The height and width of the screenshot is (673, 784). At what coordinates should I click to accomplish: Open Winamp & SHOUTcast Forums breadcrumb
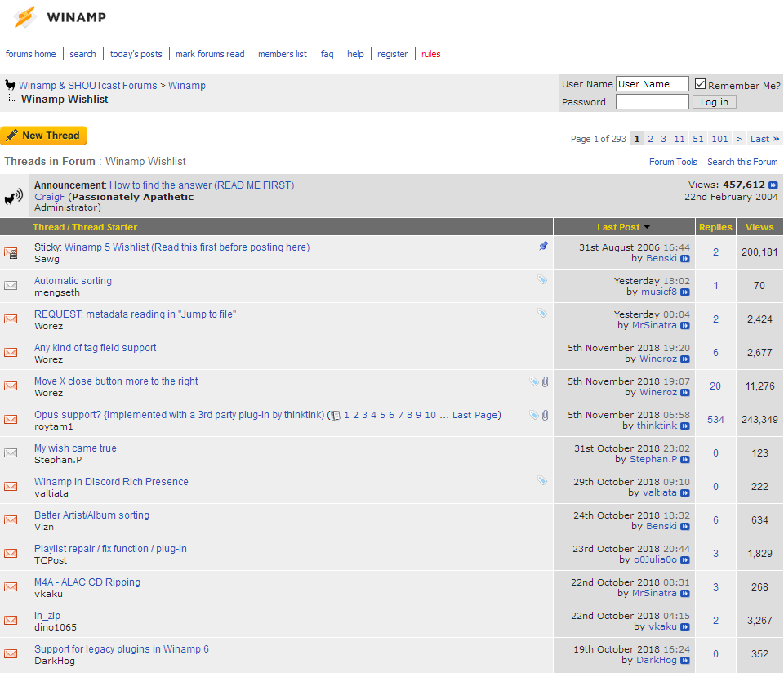tap(88, 86)
